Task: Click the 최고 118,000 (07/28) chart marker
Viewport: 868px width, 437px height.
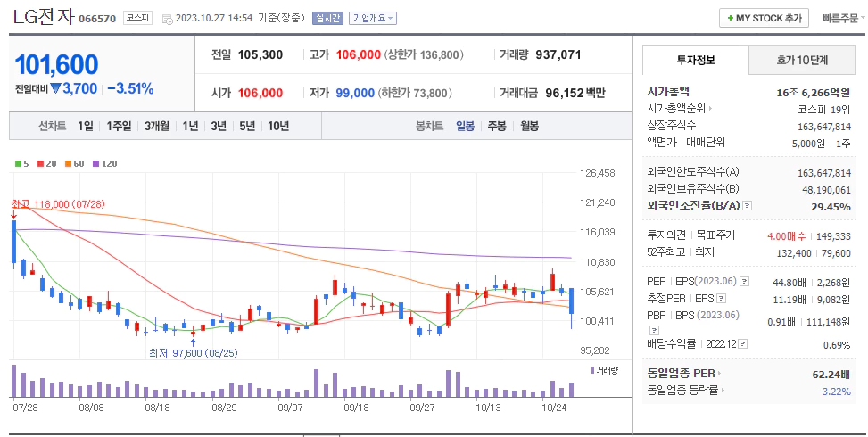Action: pyautogui.click(x=58, y=204)
